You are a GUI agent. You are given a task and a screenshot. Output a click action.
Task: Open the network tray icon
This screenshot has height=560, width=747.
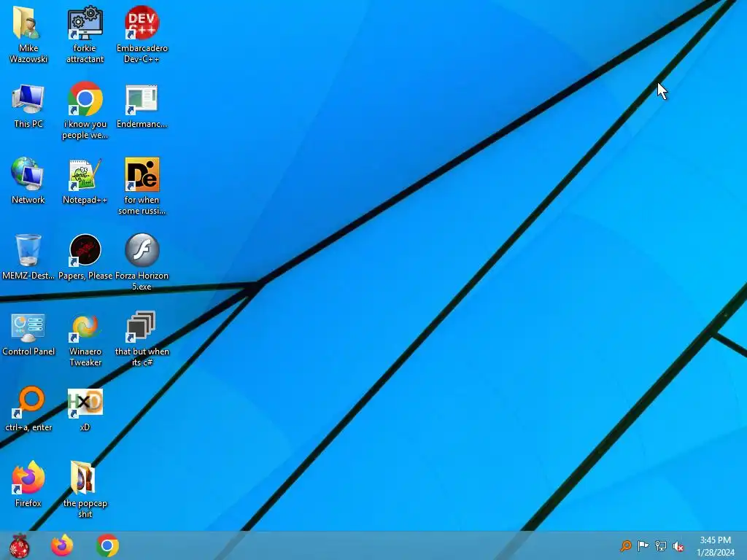661,545
